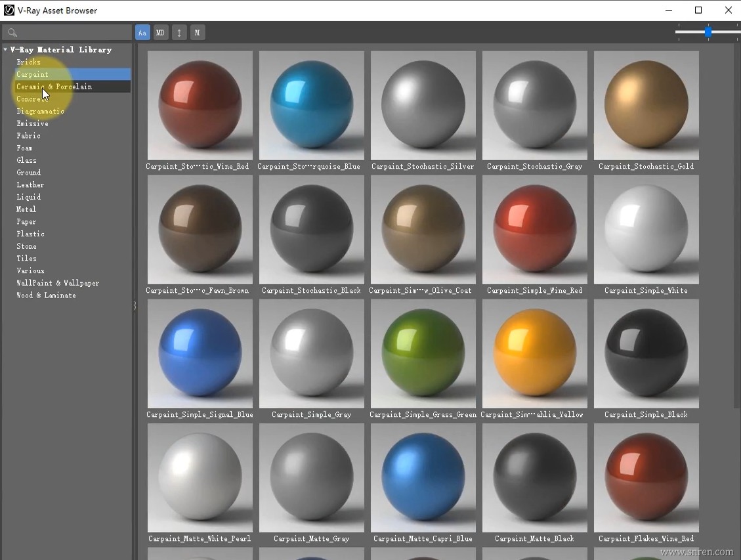
Task: Click the Carpaint_Matte_Gray name label
Action: (x=311, y=539)
